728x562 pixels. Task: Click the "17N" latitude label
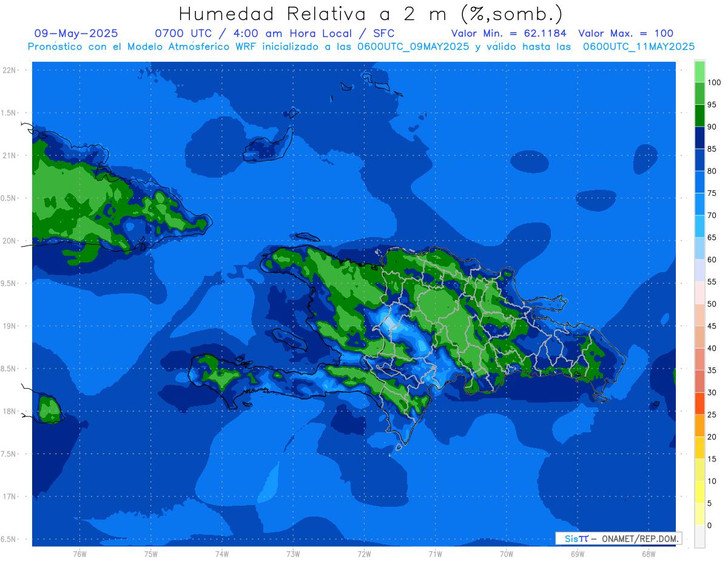pyautogui.click(x=10, y=497)
